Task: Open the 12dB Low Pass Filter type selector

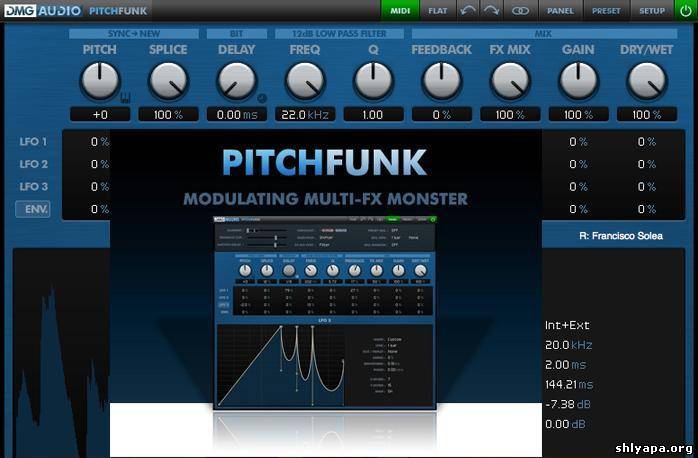Action: pyautogui.click(x=338, y=33)
